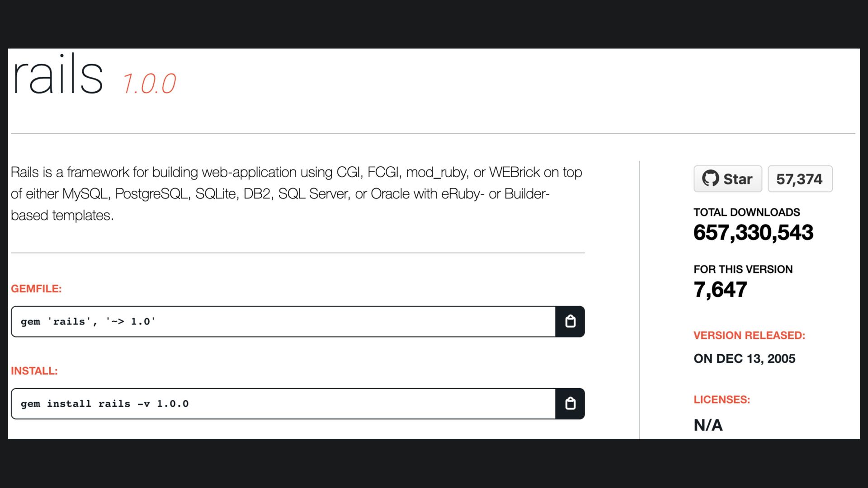Image resolution: width=868 pixels, height=488 pixels.
Task: Click the GitHub Star button
Action: pos(728,179)
